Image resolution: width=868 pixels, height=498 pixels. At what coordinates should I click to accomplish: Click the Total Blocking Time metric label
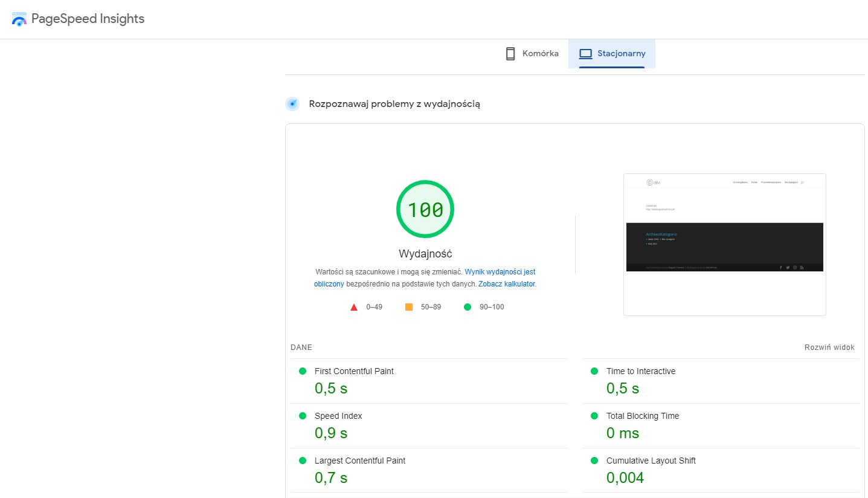643,416
